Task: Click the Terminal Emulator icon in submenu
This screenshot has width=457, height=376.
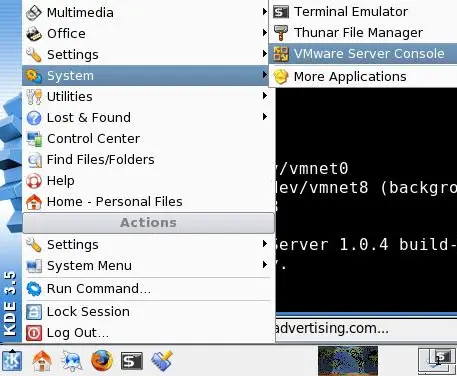Action: click(x=281, y=12)
